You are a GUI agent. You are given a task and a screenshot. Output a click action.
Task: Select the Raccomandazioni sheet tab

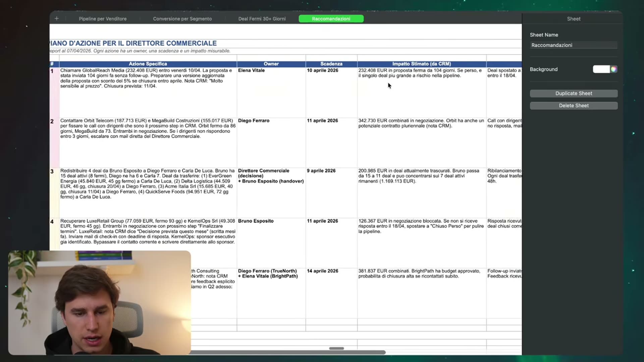[x=331, y=19]
